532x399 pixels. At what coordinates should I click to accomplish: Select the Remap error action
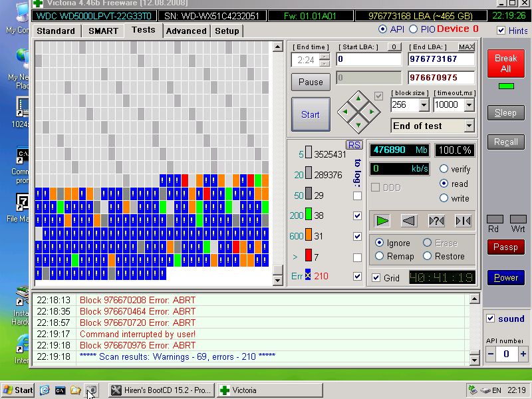pyautogui.click(x=380, y=256)
